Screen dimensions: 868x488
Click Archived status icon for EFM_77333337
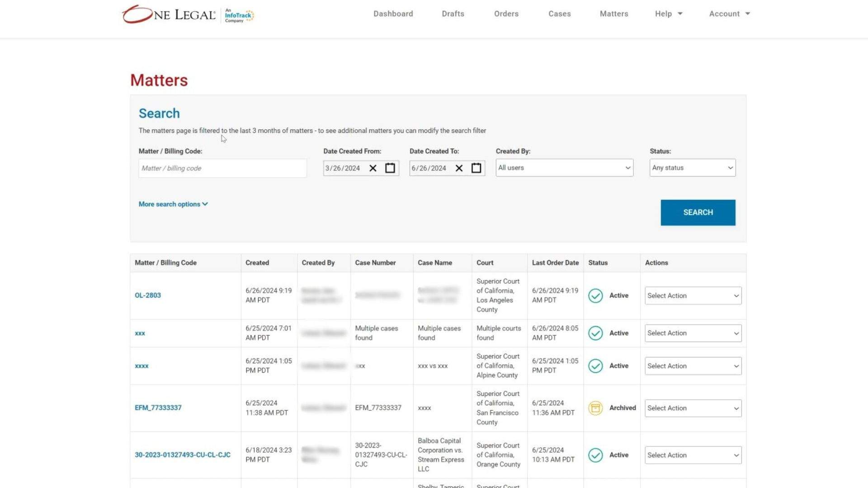tap(595, 408)
